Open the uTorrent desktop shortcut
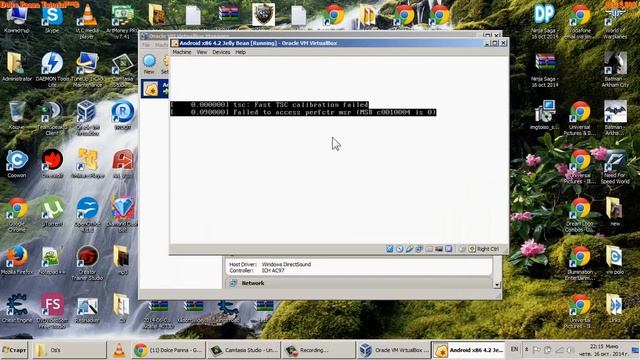The height and width of the screenshot is (360, 640). pyautogui.click(x=52, y=212)
